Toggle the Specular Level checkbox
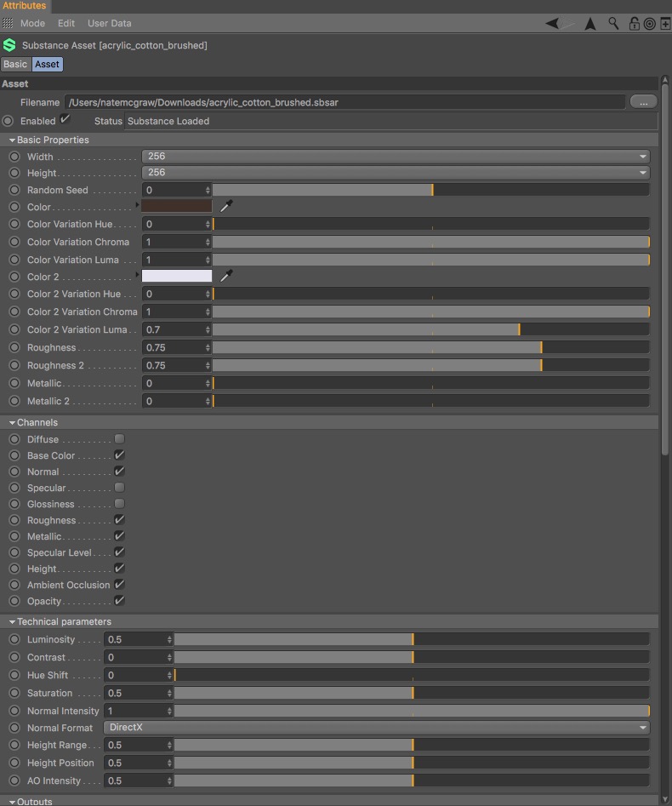The image size is (672, 806). (x=119, y=552)
